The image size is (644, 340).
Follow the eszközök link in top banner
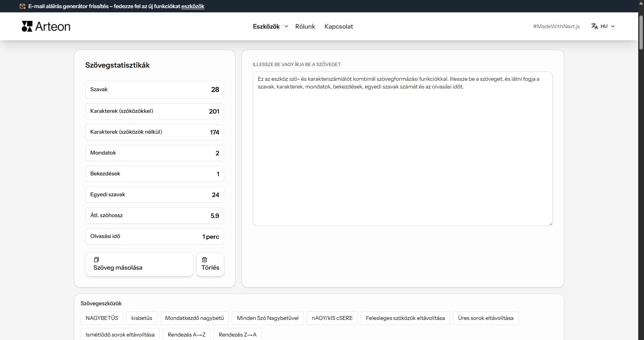pos(193,6)
